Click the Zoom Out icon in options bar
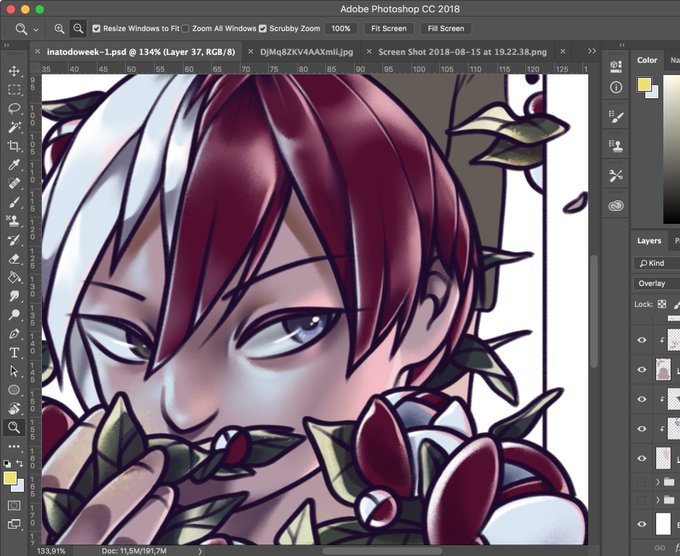The image size is (680, 556). (x=78, y=29)
